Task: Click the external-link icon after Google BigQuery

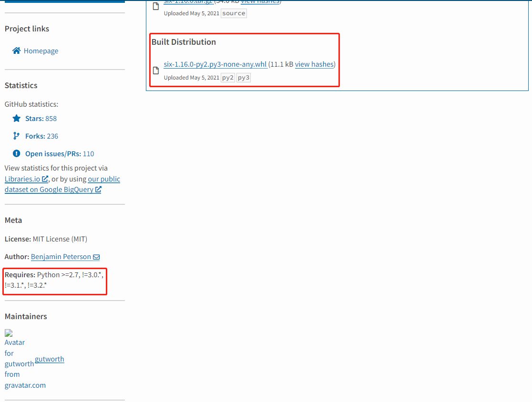Action: (98, 189)
